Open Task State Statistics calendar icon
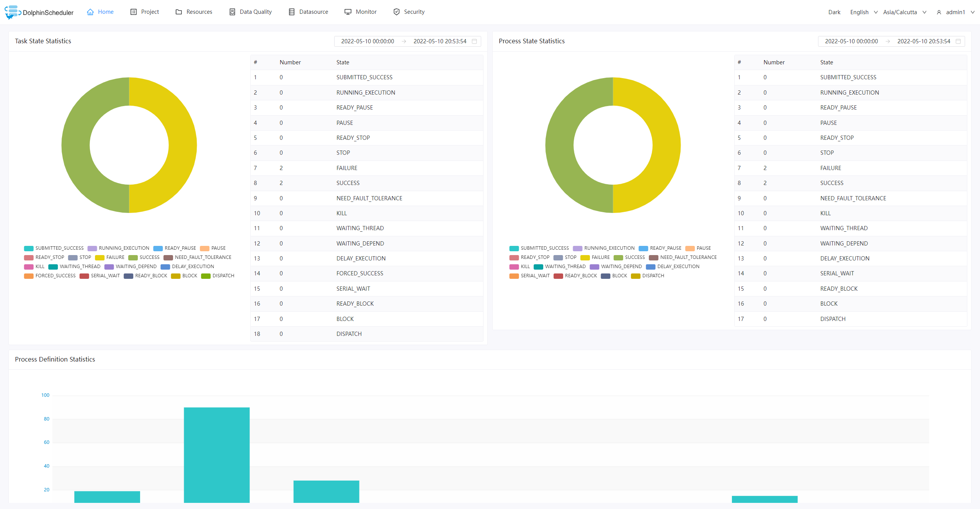 [474, 41]
